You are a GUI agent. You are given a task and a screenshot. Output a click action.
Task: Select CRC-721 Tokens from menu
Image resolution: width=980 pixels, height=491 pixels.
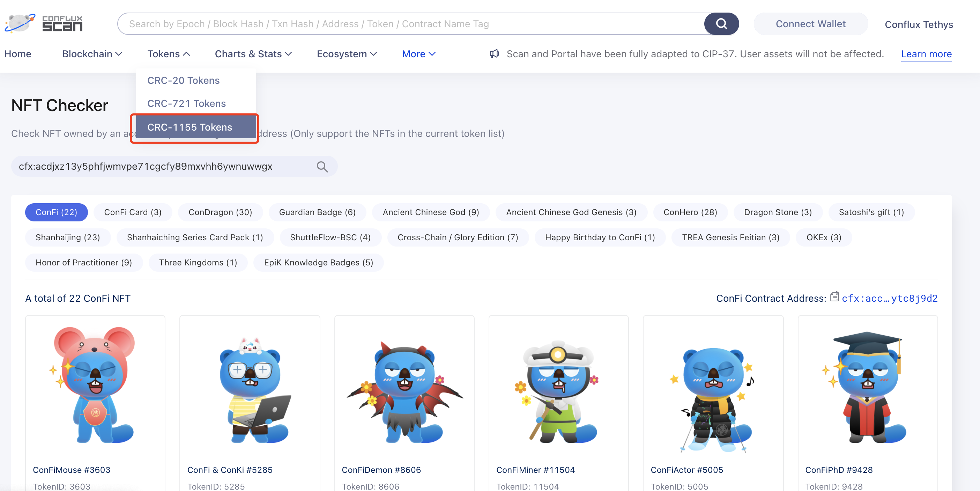pos(196,103)
